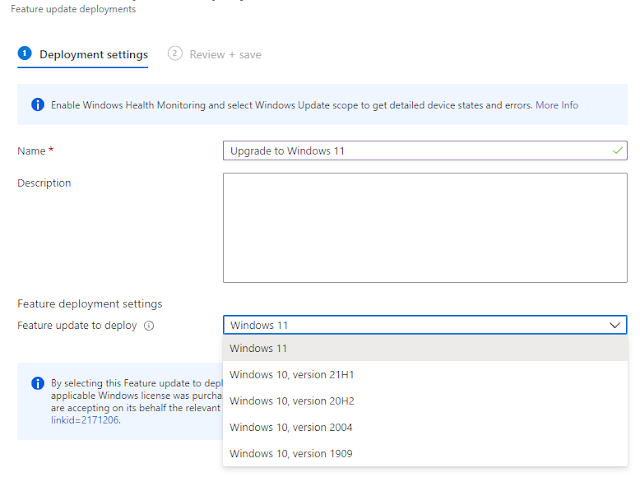Click the green validation checkmark in Name field
Screen dimensions: 640x477
(x=618, y=151)
